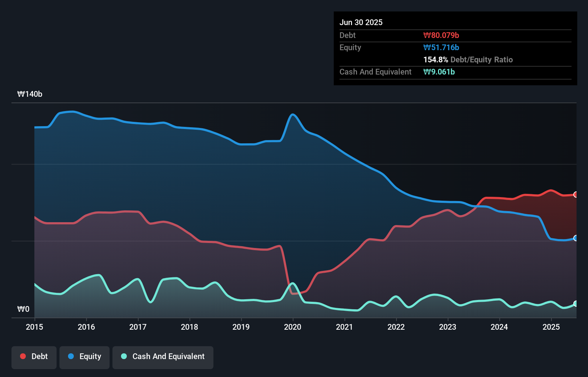Expand the Jun 30 2025 tooltip panel

(x=361, y=22)
